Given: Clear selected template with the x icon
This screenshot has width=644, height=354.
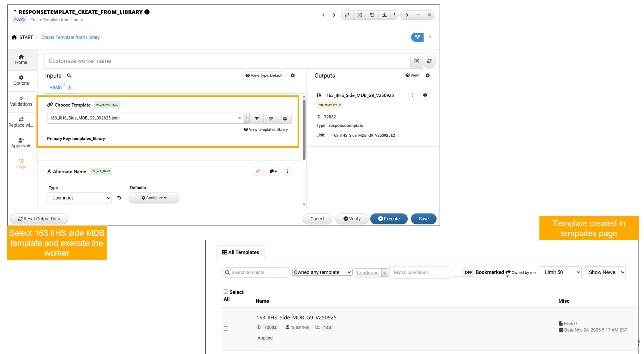Looking at the screenshot, I should (239, 118).
